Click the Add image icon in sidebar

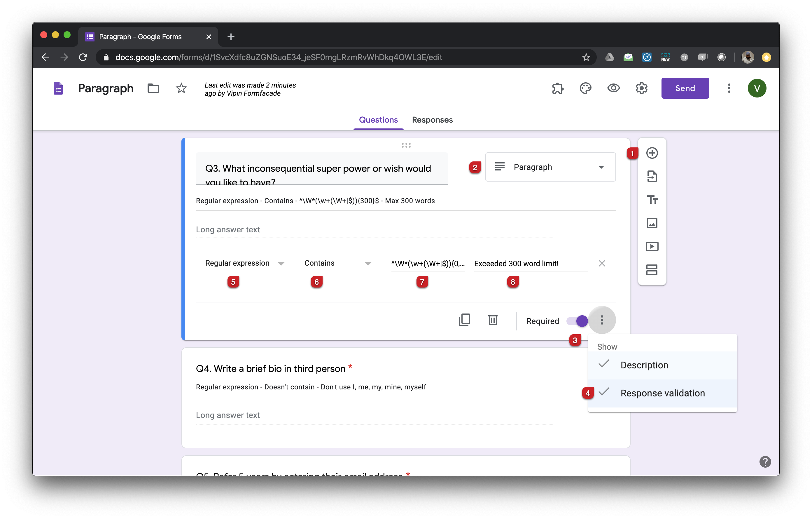coord(652,223)
